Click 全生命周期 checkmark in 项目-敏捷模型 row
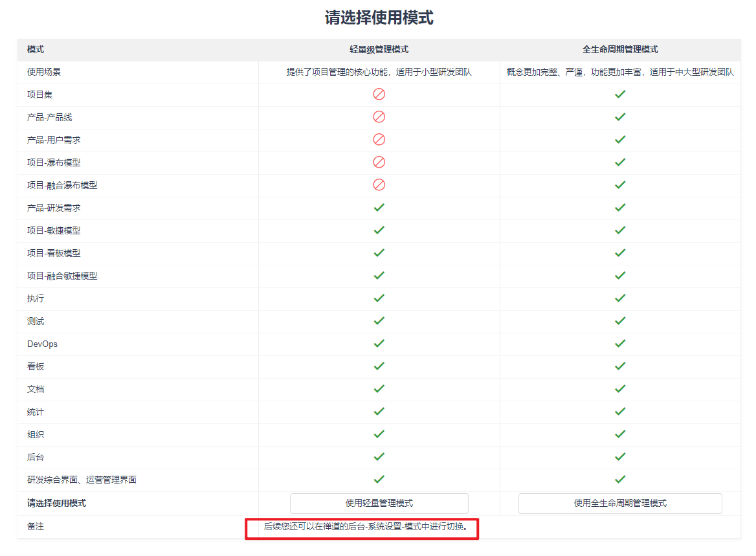The height and width of the screenshot is (556, 756). click(620, 230)
